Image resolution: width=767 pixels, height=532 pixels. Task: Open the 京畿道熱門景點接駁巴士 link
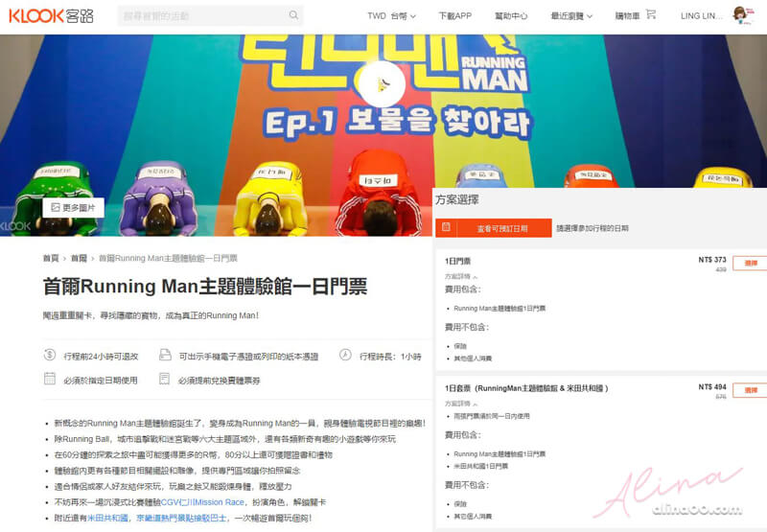click(181, 518)
